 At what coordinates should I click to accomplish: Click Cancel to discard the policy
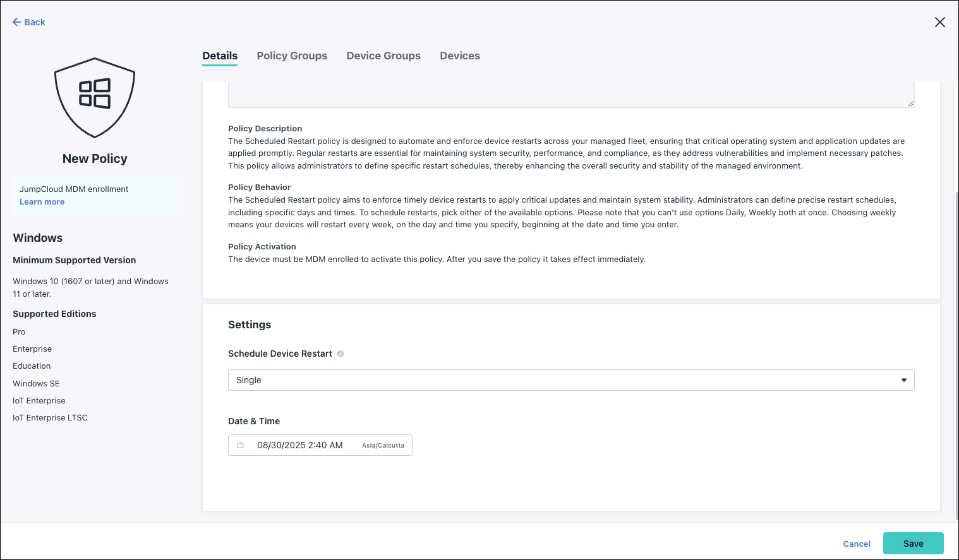coord(856,544)
